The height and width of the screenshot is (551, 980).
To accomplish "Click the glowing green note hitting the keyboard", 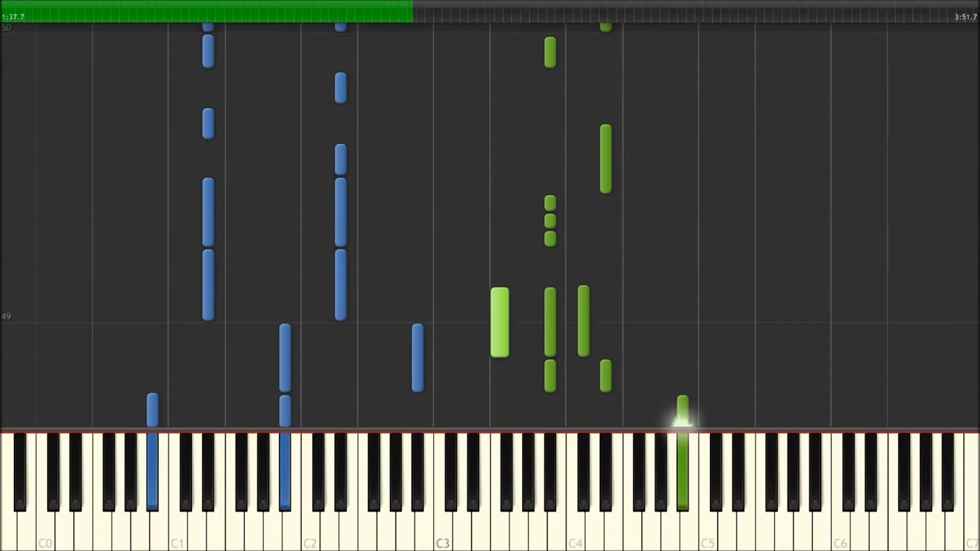I will click(x=682, y=411).
